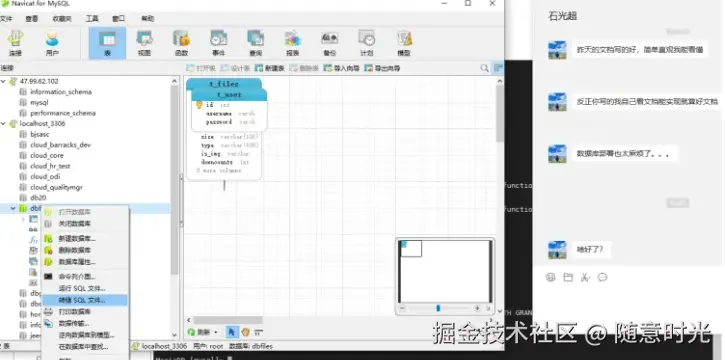Select the 表 (Table) toolbar icon
The width and height of the screenshot is (725, 360).
coord(107,43)
